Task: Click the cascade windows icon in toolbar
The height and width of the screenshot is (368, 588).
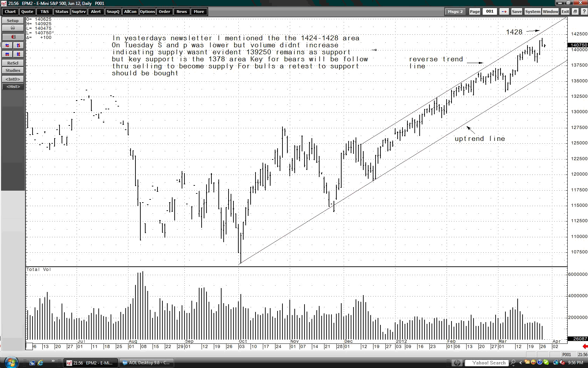Action: click(x=575, y=12)
